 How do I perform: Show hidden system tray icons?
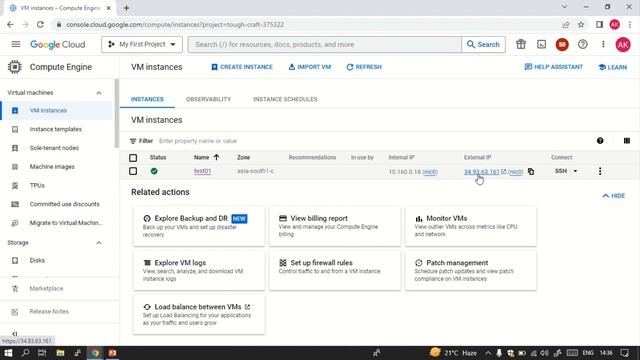click(488, 353)
